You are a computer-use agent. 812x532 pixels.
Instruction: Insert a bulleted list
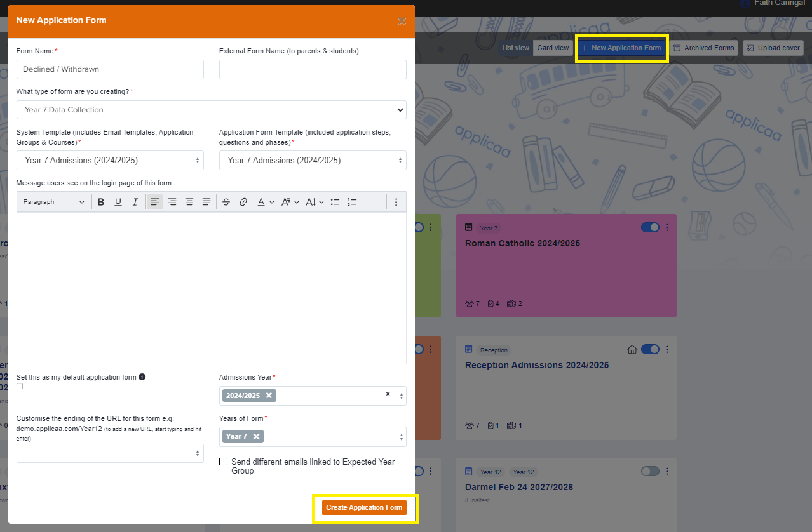point(335,202)
